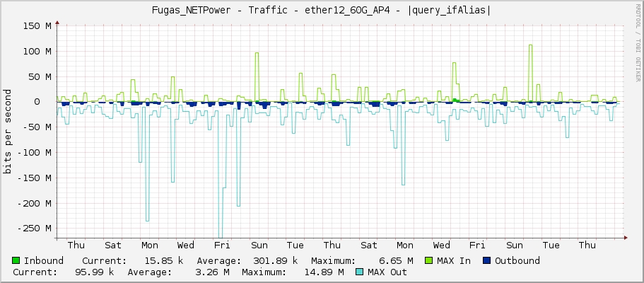Click the 'Inbound' legend label
The image size is (644, 283).
(x=44, y=260)
